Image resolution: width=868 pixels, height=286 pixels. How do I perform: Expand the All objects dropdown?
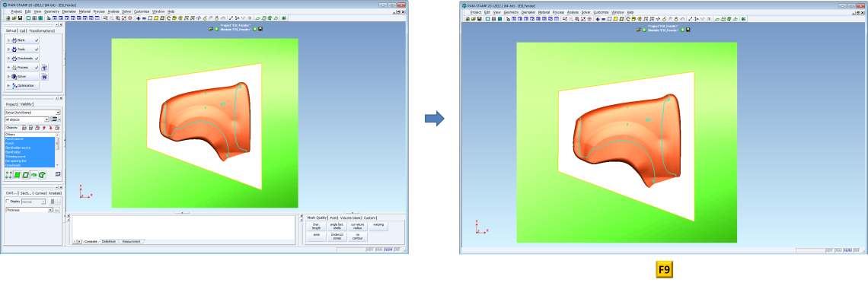(27, 119)
